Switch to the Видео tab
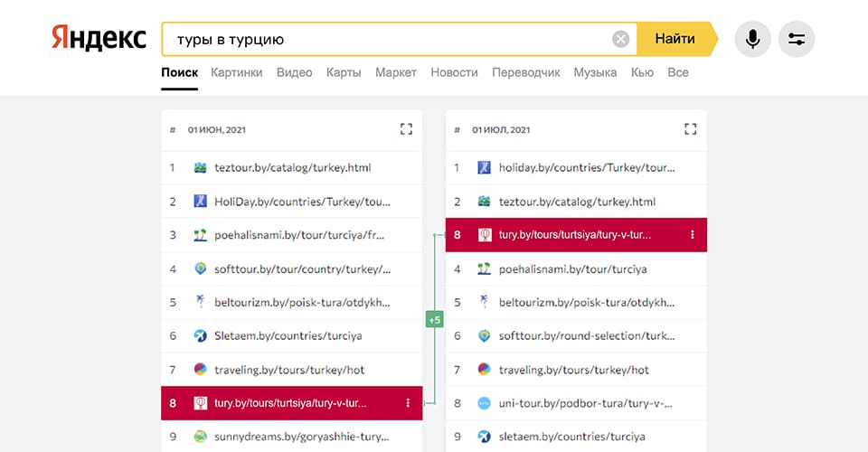The width and height of the screenshot is (868, 452). tap(295, 72)
